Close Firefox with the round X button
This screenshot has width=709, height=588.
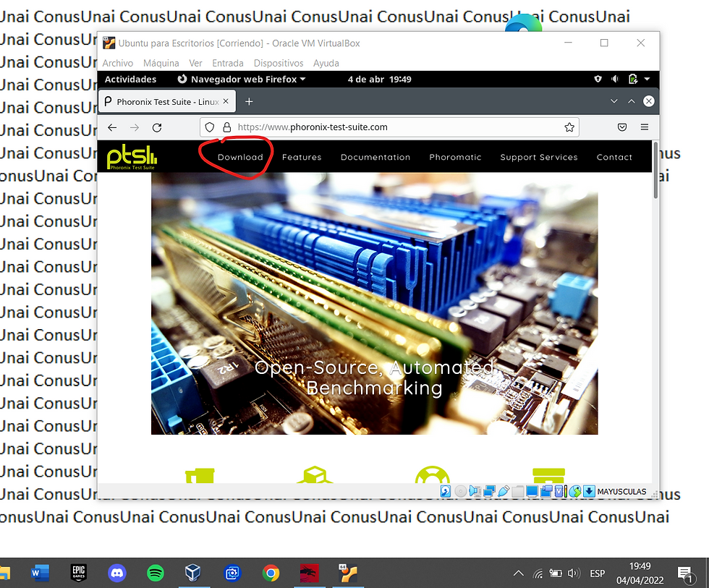(648, 101)
